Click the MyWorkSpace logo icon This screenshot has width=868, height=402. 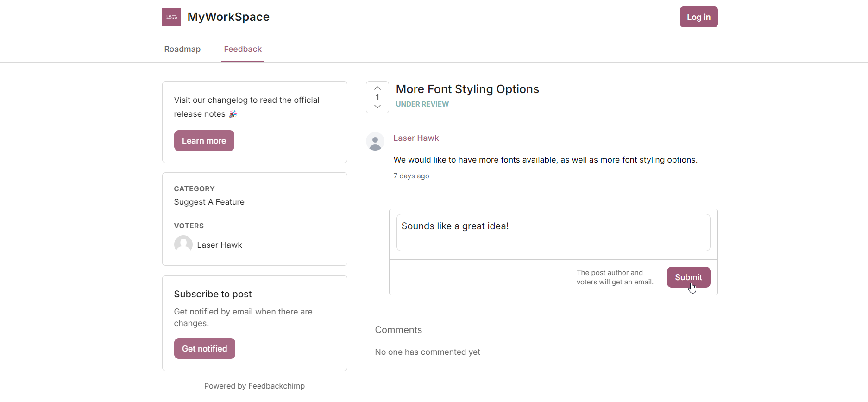171,17
